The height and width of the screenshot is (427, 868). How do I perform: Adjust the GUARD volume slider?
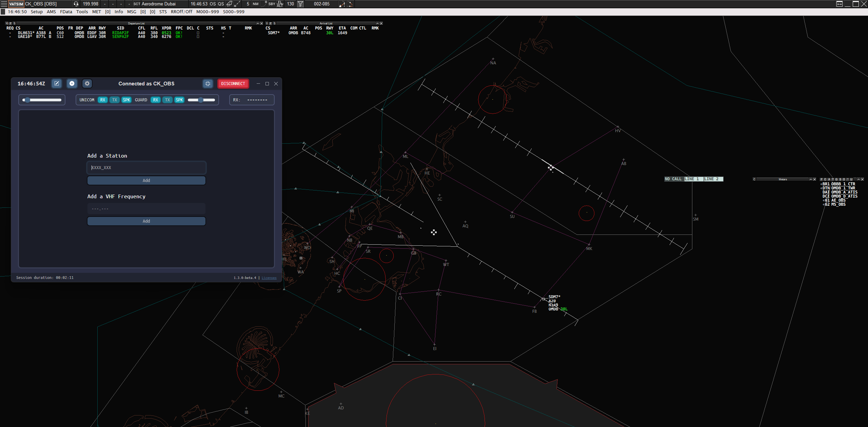pyautogui.click(x=201, y=100)
